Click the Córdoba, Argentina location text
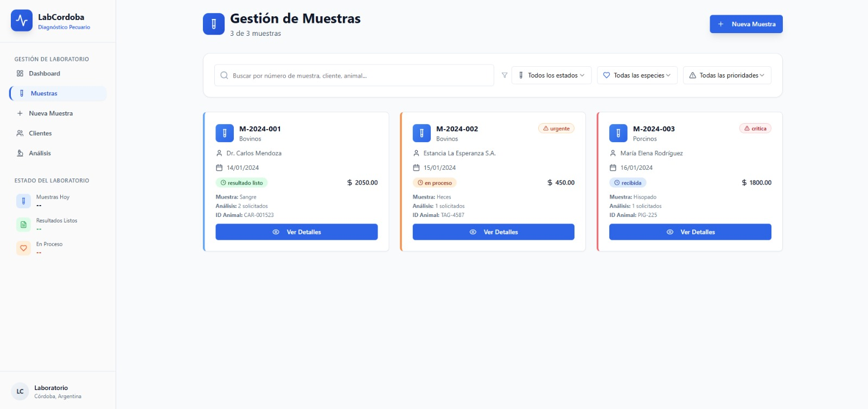868x409 pixels. [58, 397]
